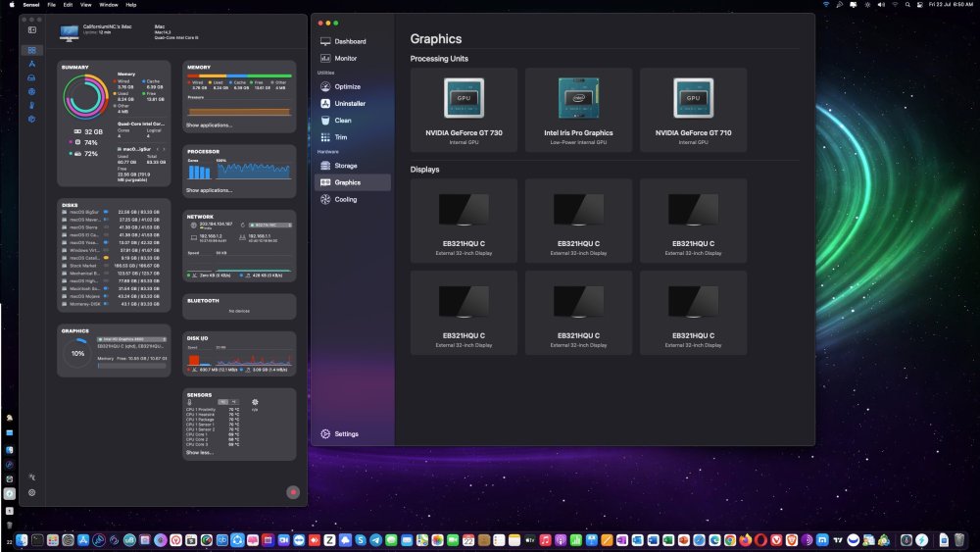Show applications in the Memory panel
This screenshot has height=552, width=980.
pyautogui.click(x=209, y=125)
